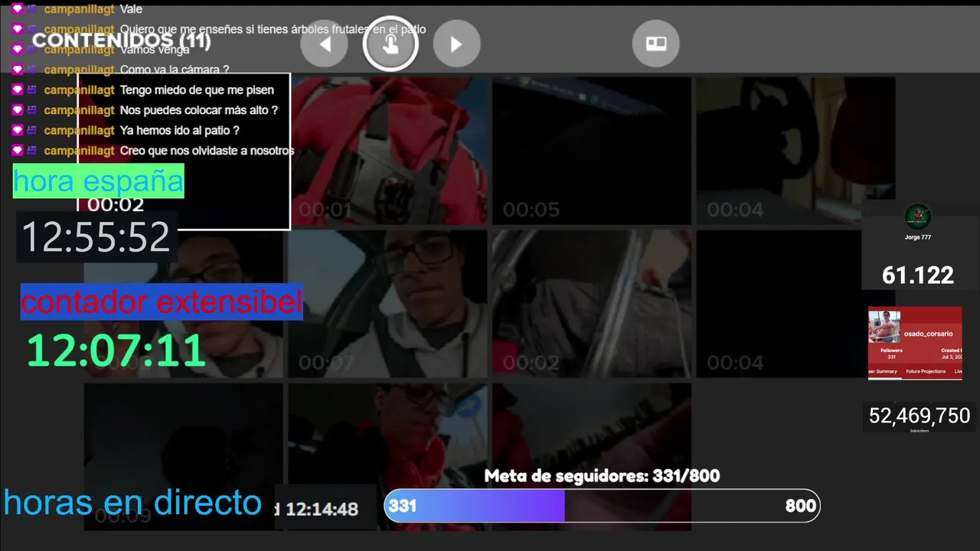Click the 12:14:48 live timer
The height and width of the screenshot is (551, 980).
322,509
